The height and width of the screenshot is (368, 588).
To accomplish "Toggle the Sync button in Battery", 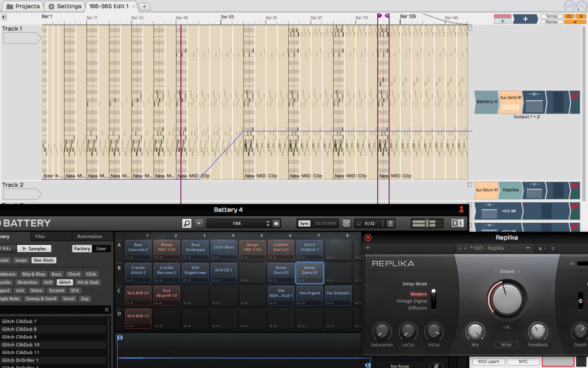I will (x=304, y=223).
